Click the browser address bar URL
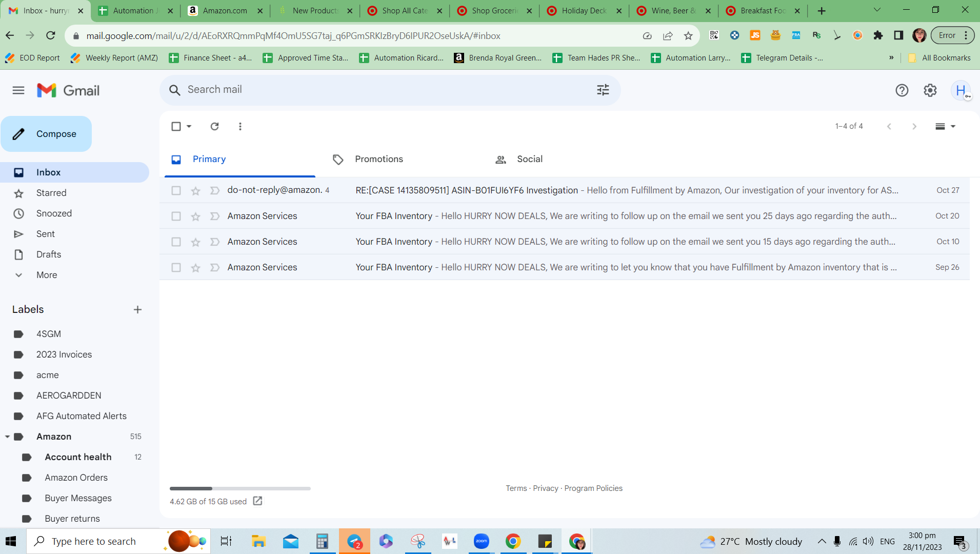980x554 pixels. click(293, 36)
